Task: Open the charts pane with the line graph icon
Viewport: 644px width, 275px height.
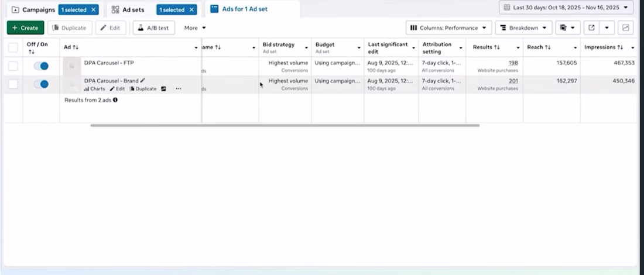Action: coord(625,28)
